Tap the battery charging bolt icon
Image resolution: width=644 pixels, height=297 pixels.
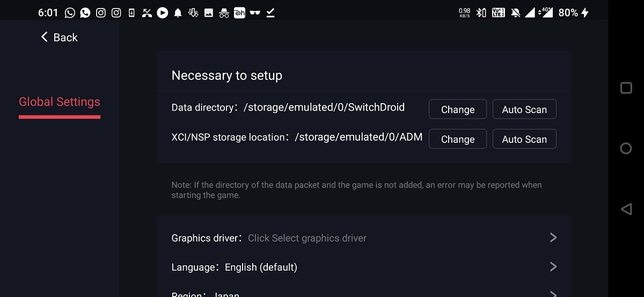click(585, 13)
